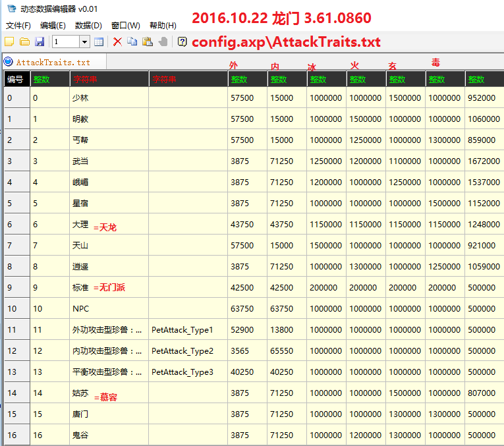Click the first 字符串 column header
This screenshot has width=504, height=446.
coord(109,79)
